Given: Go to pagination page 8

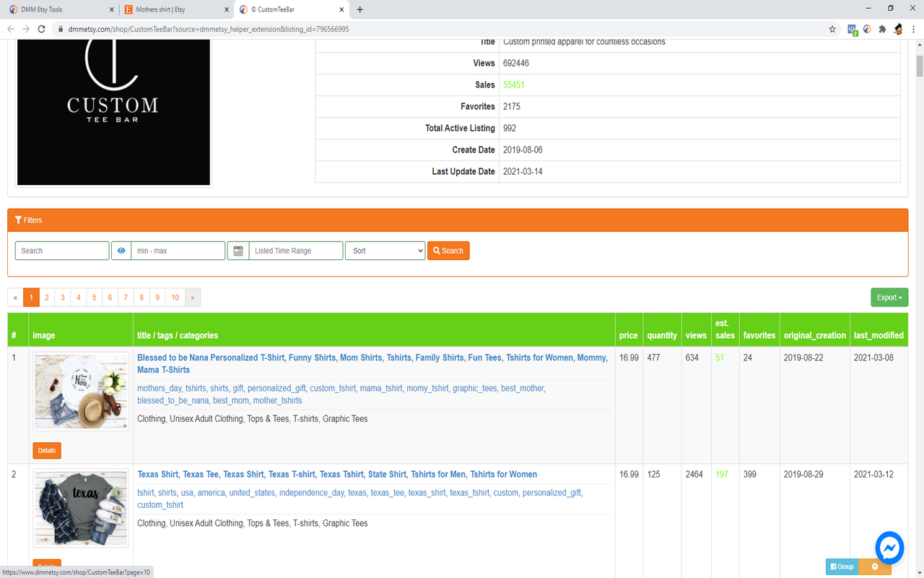Looking at the screenshot, I should [141, 298].
